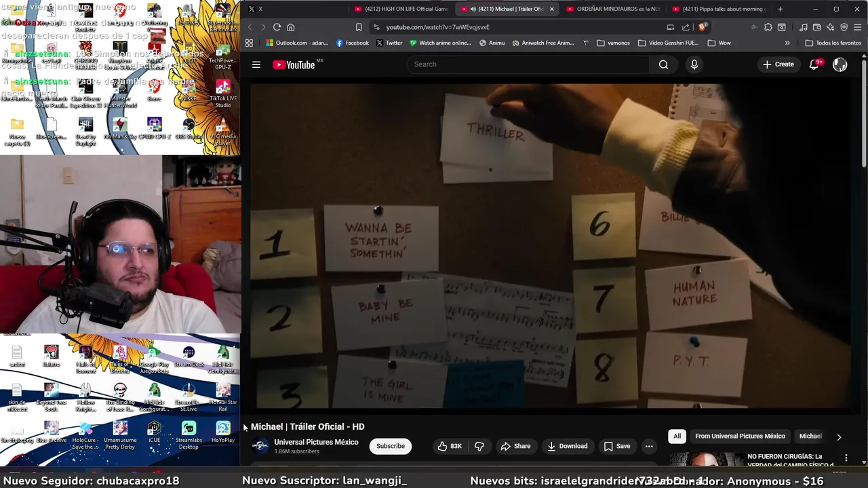The height and width of the screenshot is (488, 868).
Task: Open the YouTube hamburger guide menu
Action: (256, 64)
